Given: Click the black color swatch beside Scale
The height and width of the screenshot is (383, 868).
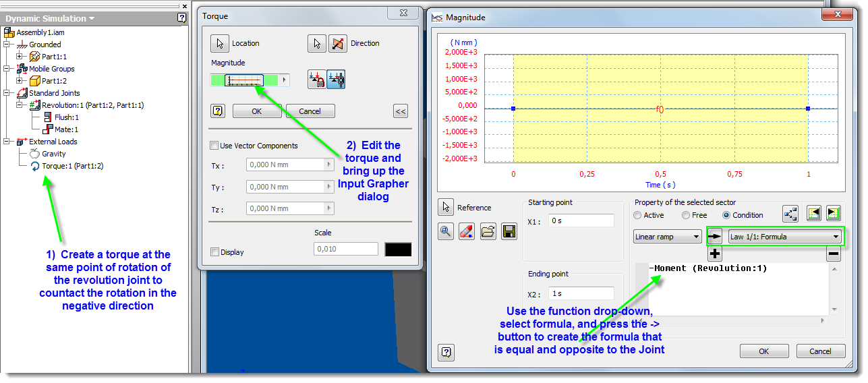Looking at the screenshot, I should pos(398,249).
